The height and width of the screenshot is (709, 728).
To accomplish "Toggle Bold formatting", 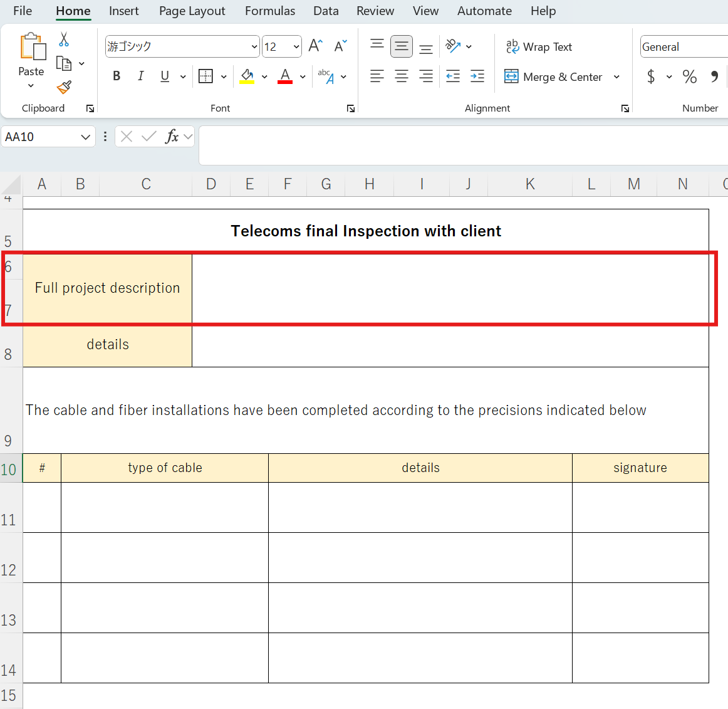I will [x=117, y=76].
